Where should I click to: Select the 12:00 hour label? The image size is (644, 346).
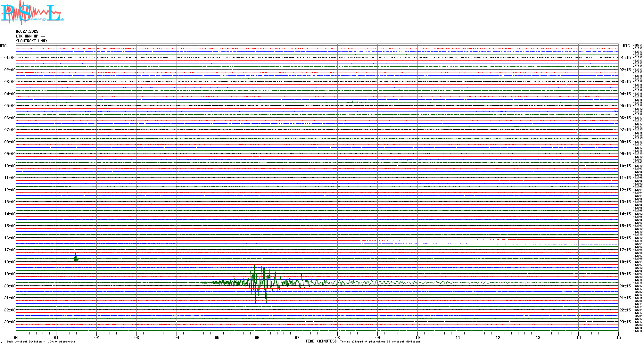coord(10,190)
